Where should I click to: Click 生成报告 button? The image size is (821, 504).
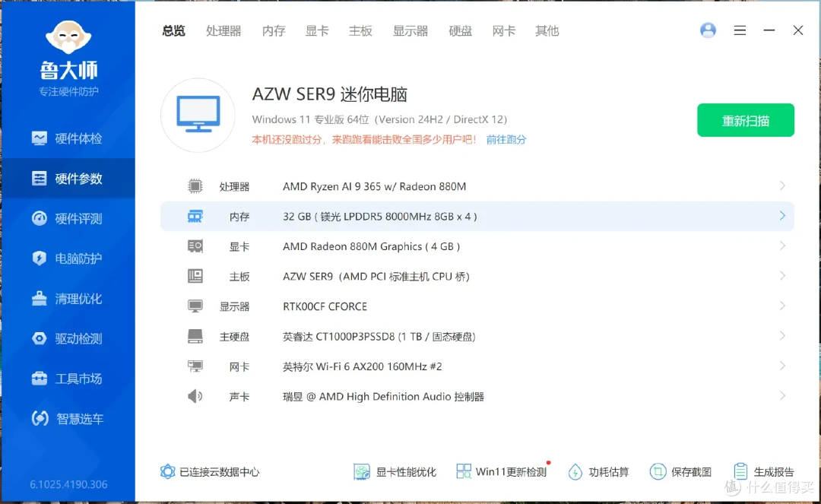click(x=764, y=471)
